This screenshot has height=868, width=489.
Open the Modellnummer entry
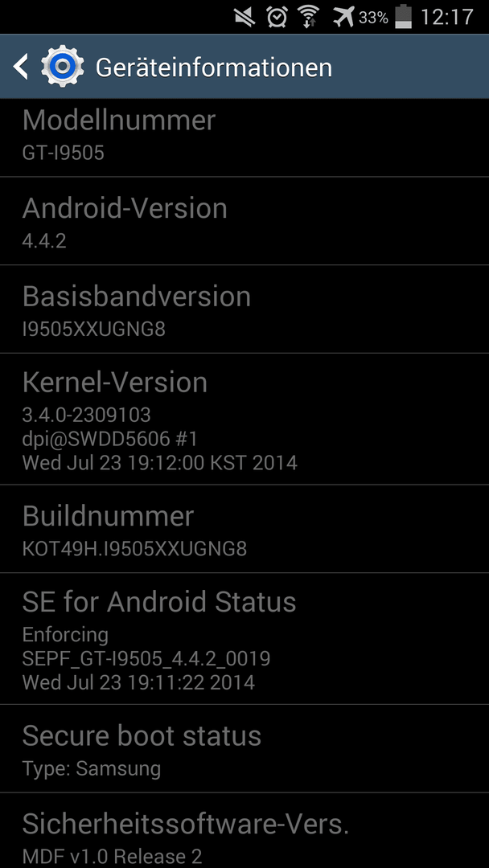point(244,138)
